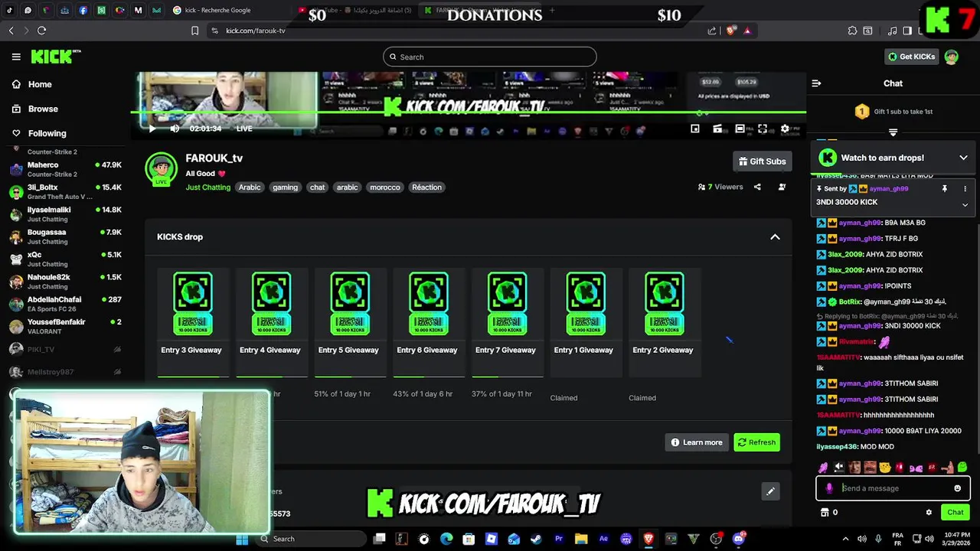Focus the Kick search box
Viewport: 980px width, 551px height.
pos(490,57)
